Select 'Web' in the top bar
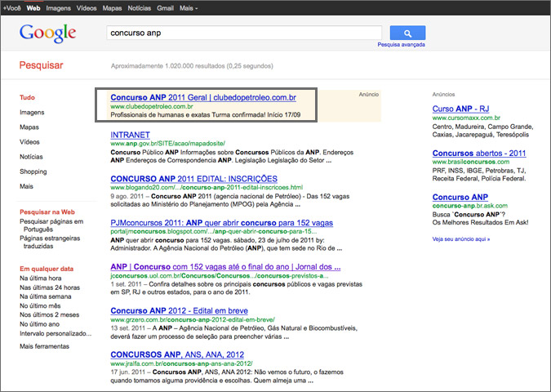This screenshot has height=392, width=551. pos(33,7)
